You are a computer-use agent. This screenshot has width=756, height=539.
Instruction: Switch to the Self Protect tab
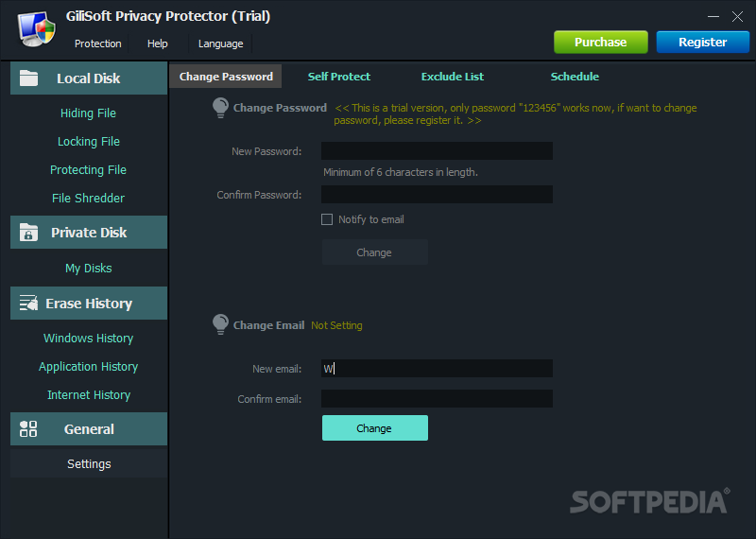click(x=339, y=77)
